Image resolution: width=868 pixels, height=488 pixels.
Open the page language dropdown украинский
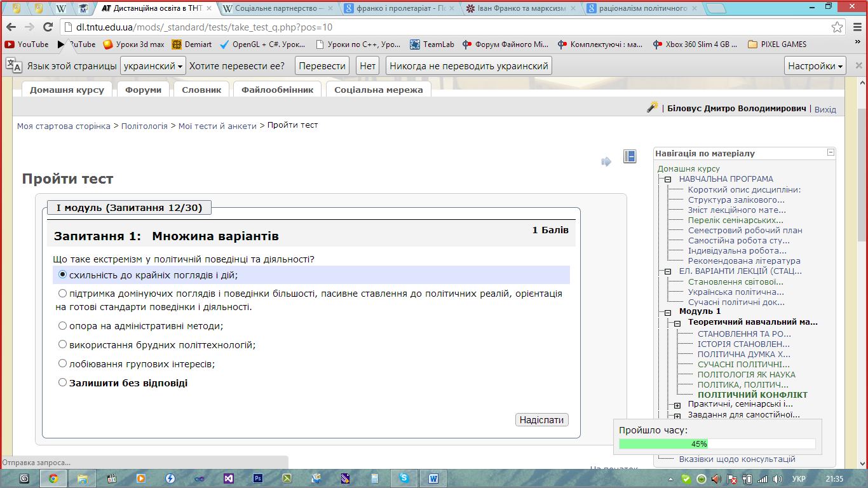[153, 66]
